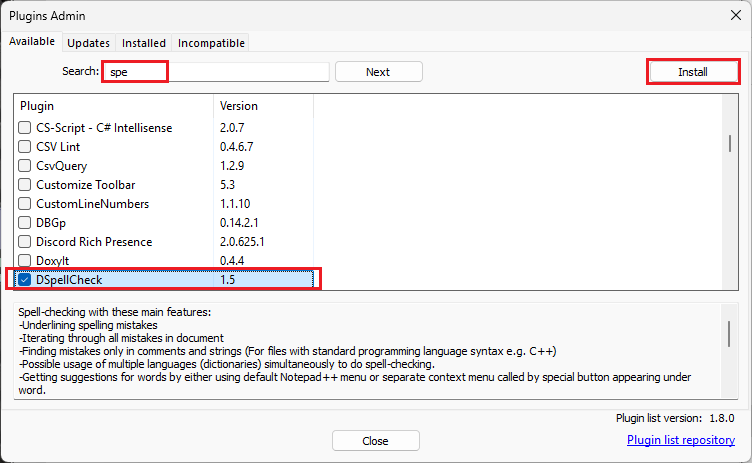Click into the Search text field
The image size is (752, 463).
coord(215,72)
